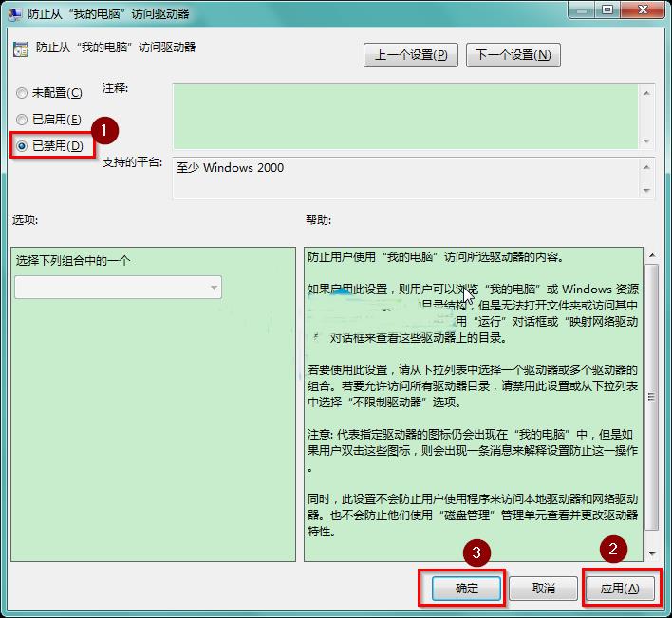Go to 下一个设置(N)
Image resolution: width=672 pixels, height=618 pixels.
click(513, 55)
